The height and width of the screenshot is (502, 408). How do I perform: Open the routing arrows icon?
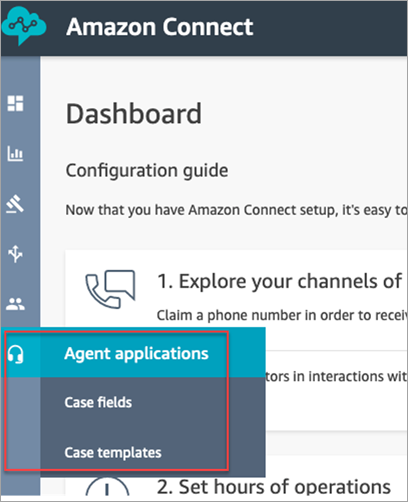[x=16, y=254]
